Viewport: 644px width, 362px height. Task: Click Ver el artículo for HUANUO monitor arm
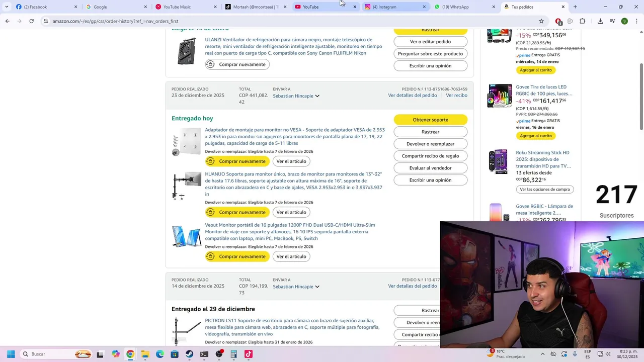[x=291, y=212]
